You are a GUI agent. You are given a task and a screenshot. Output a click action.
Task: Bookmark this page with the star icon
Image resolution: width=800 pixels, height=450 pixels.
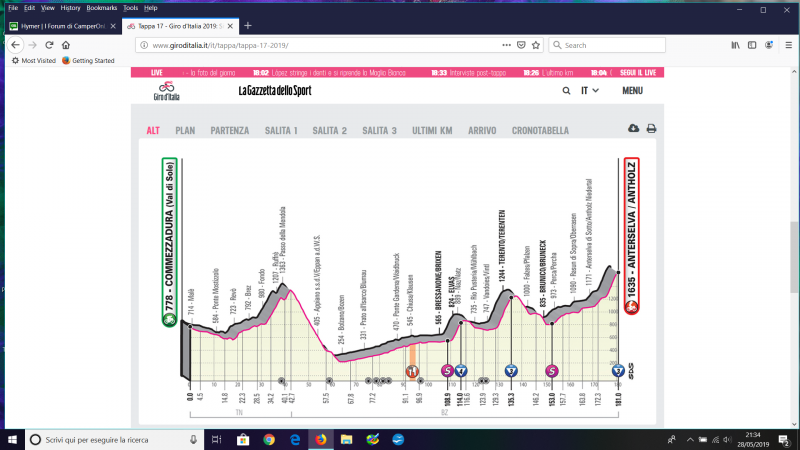[537, 45]
